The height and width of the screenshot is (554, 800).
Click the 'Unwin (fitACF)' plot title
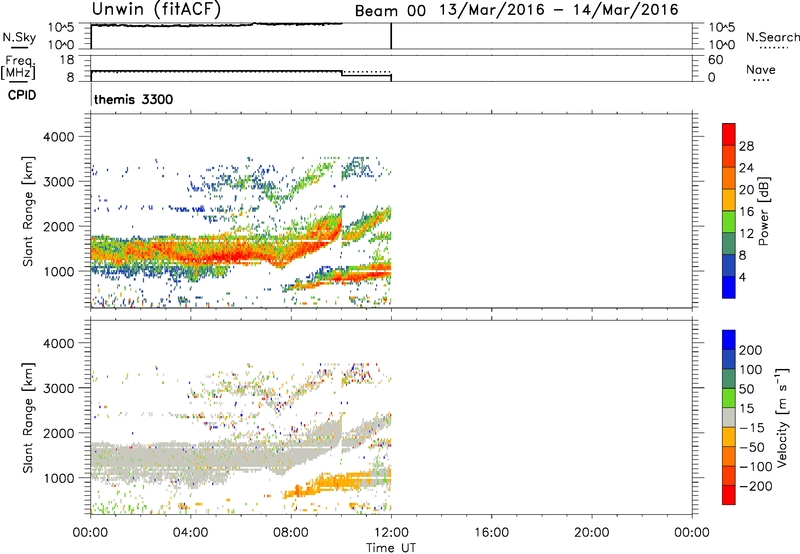[157, 10]
